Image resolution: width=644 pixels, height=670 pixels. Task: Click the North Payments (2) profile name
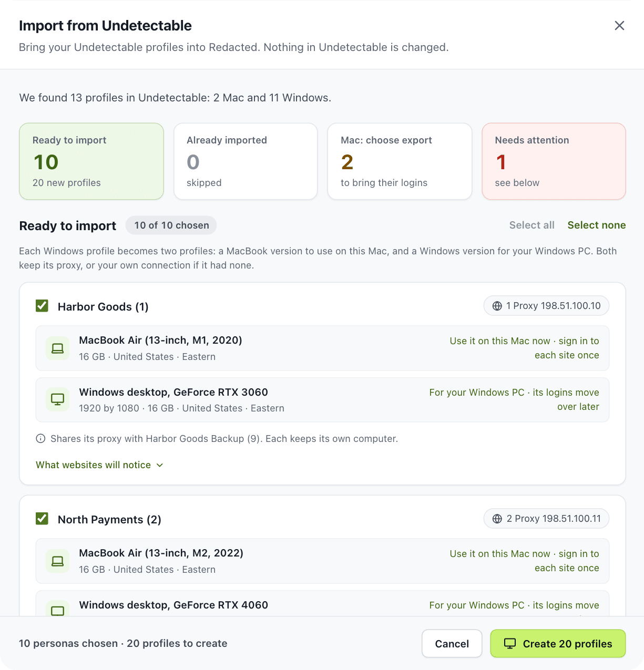click(x=109, y=520)
